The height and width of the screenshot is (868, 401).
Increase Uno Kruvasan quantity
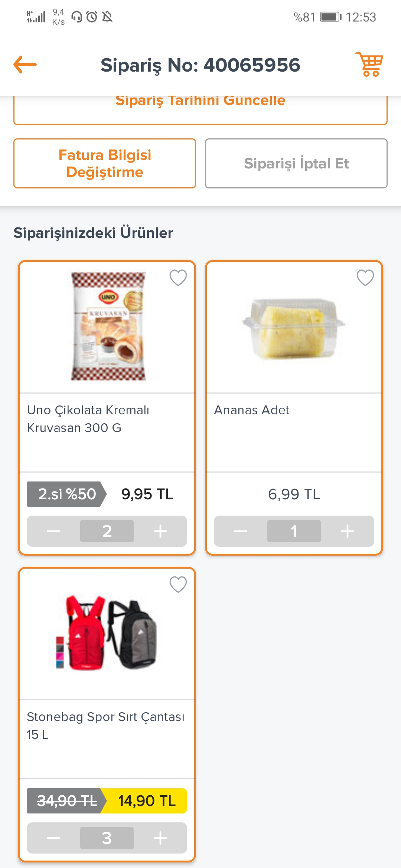pyautogui.click(x=160, y=531)
